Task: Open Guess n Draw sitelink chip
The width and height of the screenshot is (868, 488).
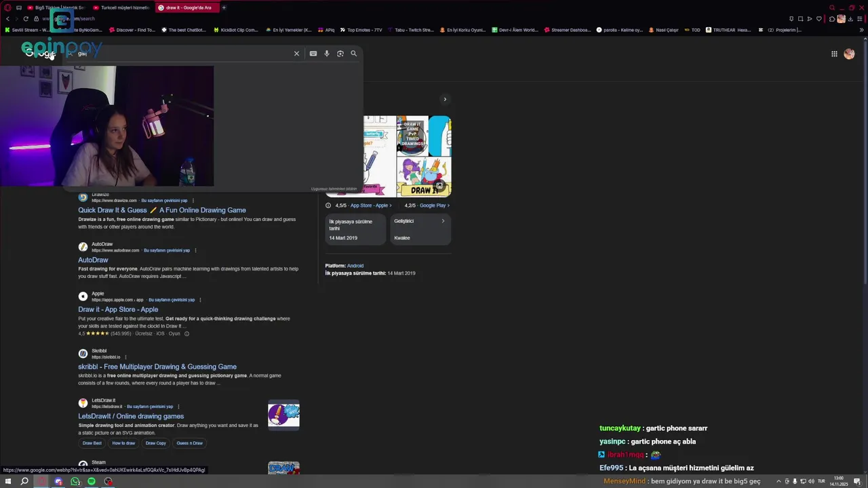Action: [190, 443]
